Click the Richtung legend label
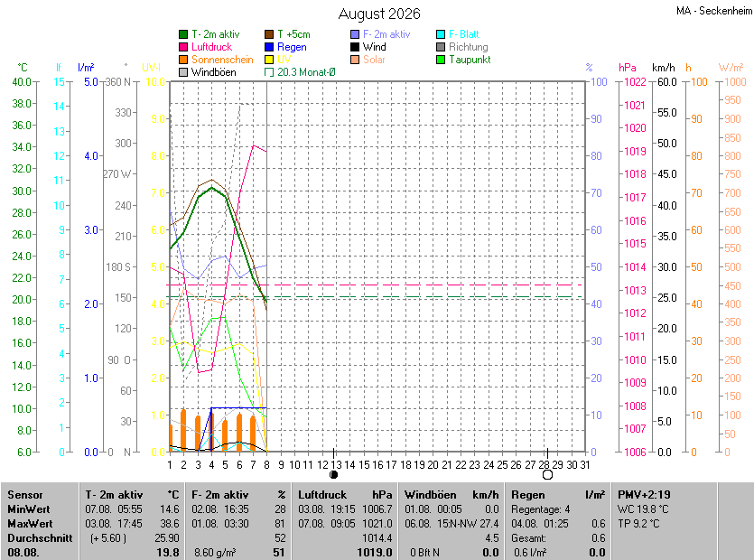 point(469,47)
